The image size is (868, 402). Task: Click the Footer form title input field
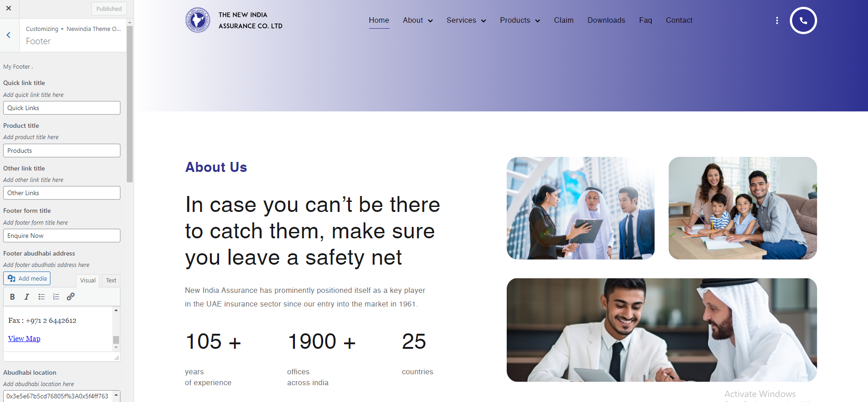pyautogui.click(x=62, y=236)
